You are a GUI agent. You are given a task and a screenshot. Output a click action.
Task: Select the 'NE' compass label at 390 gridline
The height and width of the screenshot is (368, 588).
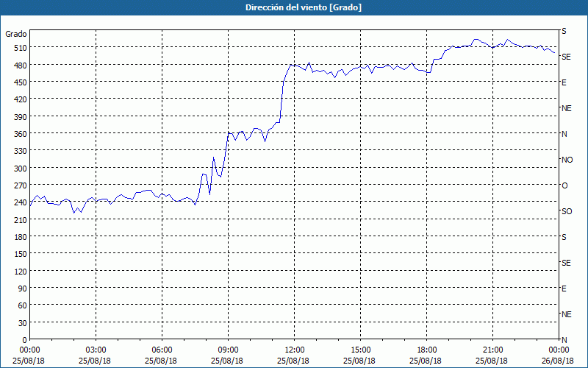567,108
